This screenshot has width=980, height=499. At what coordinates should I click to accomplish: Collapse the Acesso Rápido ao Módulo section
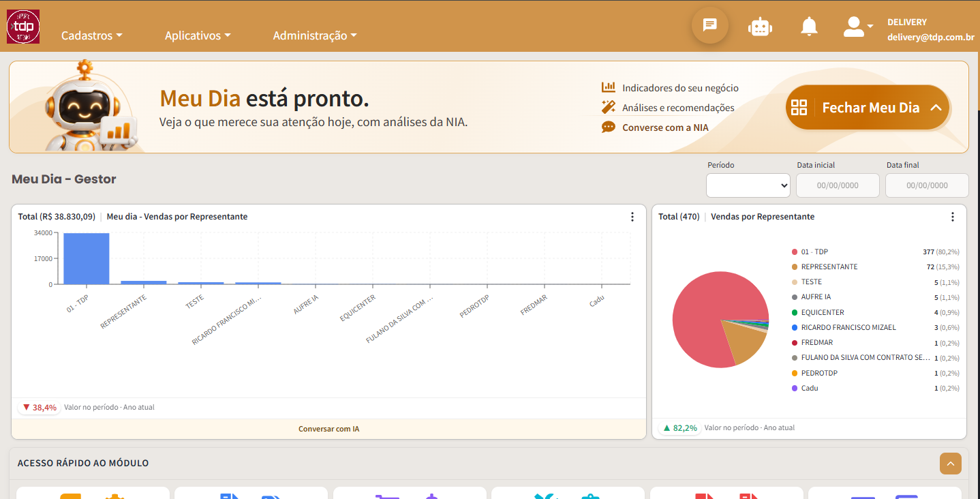951,464
